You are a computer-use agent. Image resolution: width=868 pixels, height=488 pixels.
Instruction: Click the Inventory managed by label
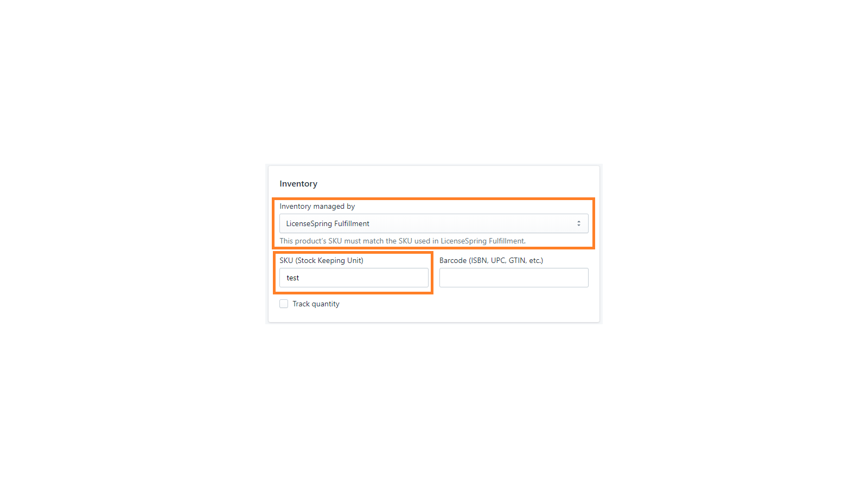point(317,206)
